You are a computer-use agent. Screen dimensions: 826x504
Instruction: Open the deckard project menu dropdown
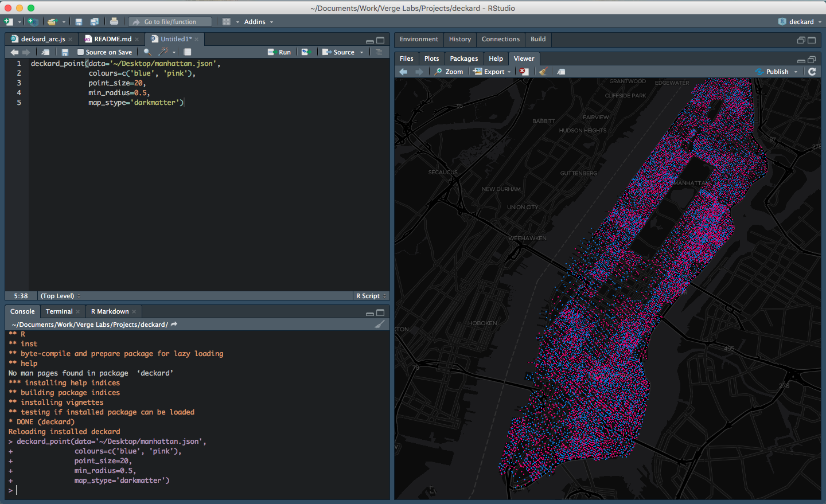click(x=801, y=22)
